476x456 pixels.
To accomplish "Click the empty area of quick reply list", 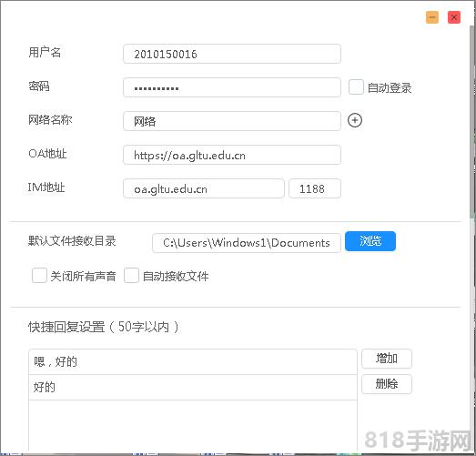I will pyautogui.click(x=193, y=425).
